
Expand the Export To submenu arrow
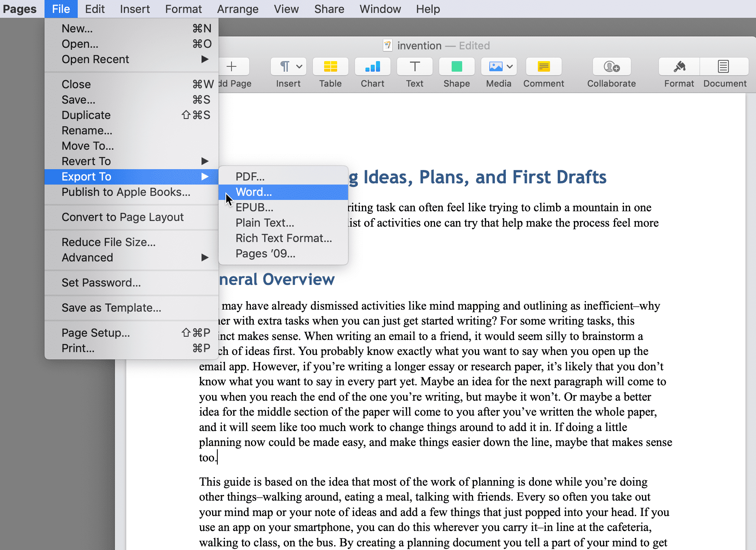(x=205, y=176)
